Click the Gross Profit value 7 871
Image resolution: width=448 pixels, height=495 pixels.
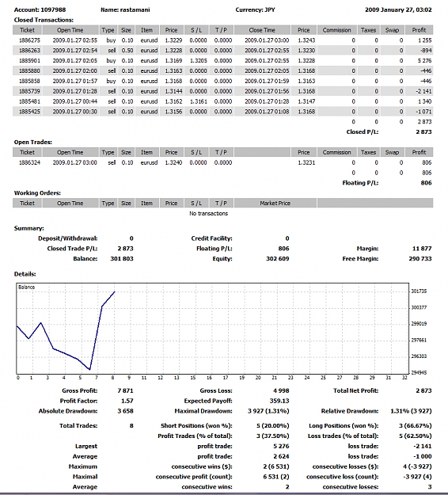coord(125,390)
